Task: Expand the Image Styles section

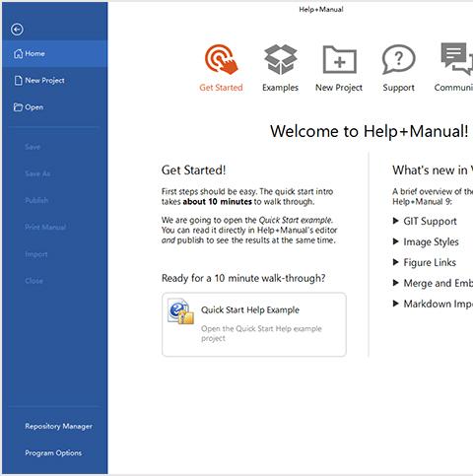Action: coord(395,241)
